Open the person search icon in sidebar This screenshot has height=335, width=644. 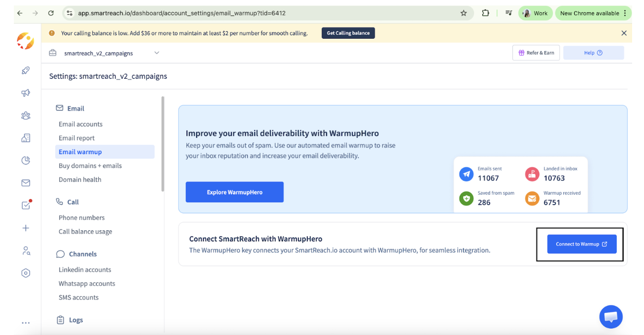tap(26, 251)
